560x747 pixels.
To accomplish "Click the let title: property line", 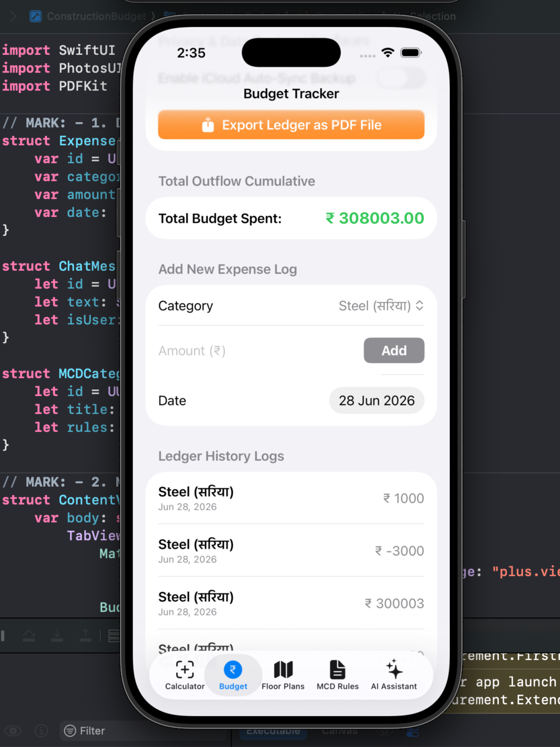I will (74, 410).
